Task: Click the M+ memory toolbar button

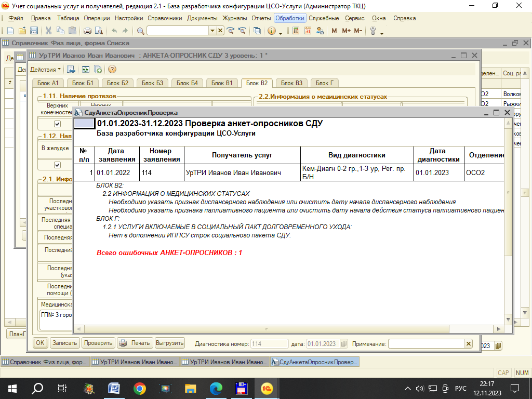Action: click(346, 31)
